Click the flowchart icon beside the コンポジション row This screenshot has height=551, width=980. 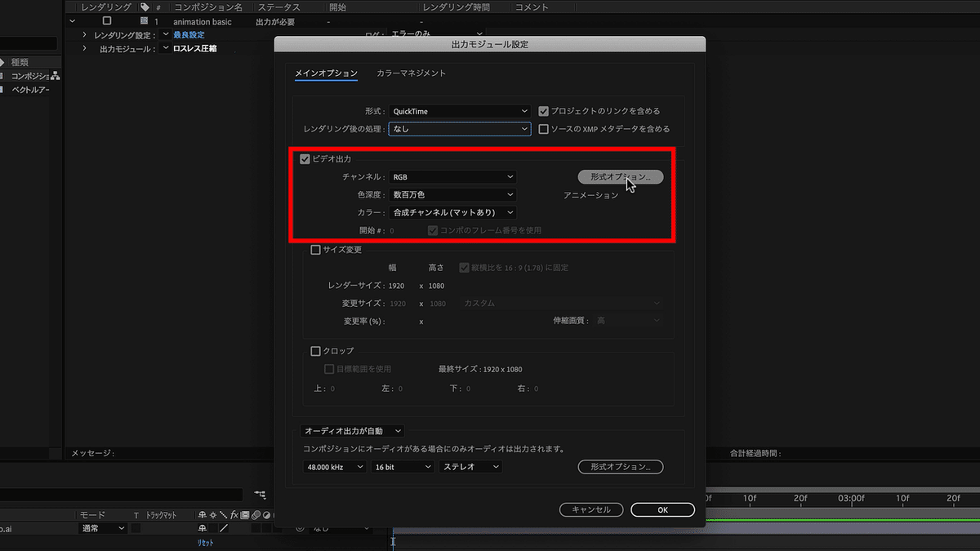pos(56,76)
